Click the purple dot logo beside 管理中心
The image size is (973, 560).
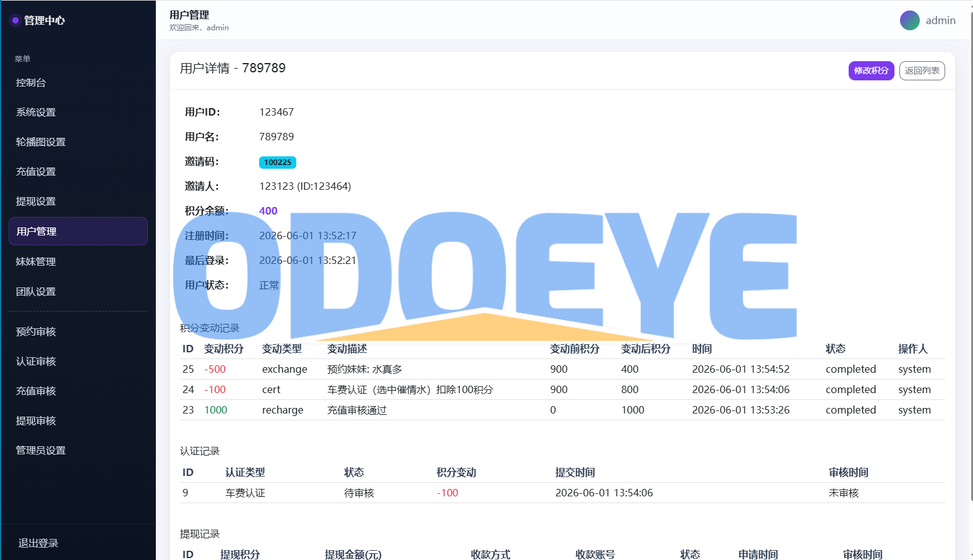pos(15,20)
